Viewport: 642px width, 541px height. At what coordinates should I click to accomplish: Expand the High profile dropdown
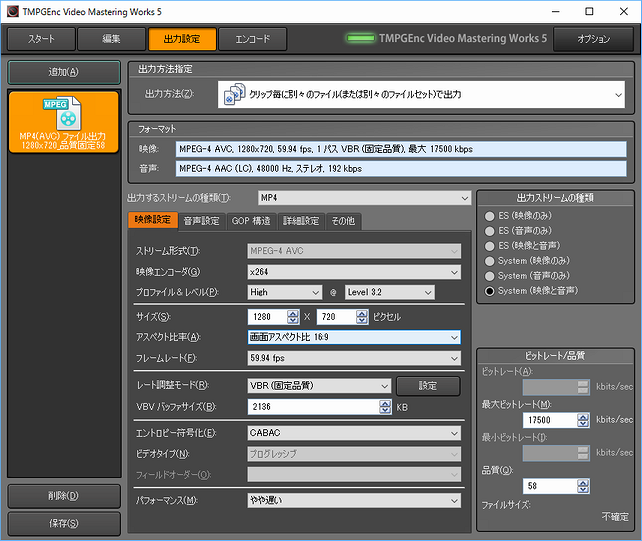coord(285,292)
